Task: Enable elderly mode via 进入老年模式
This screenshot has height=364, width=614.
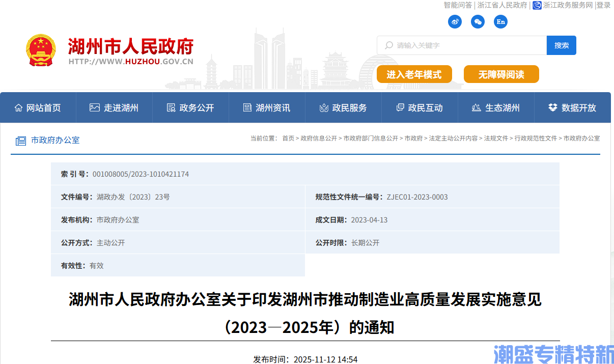Action: tap(414, 74)
